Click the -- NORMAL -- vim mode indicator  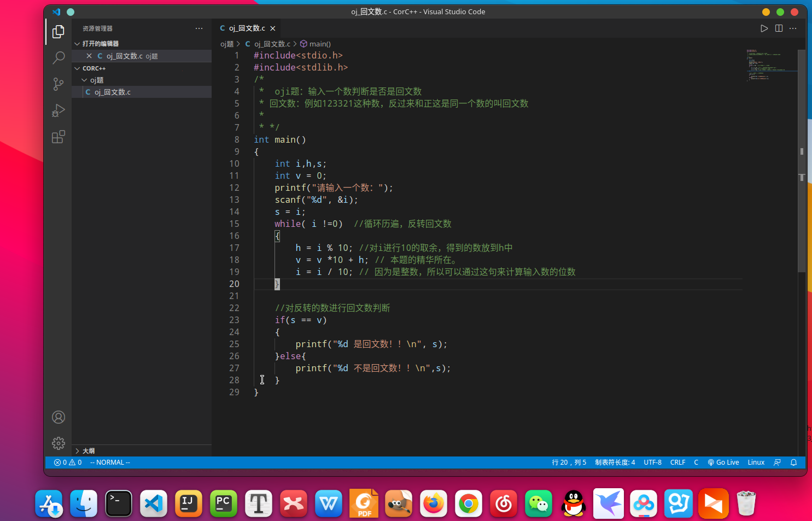click(x=110, y=463)
